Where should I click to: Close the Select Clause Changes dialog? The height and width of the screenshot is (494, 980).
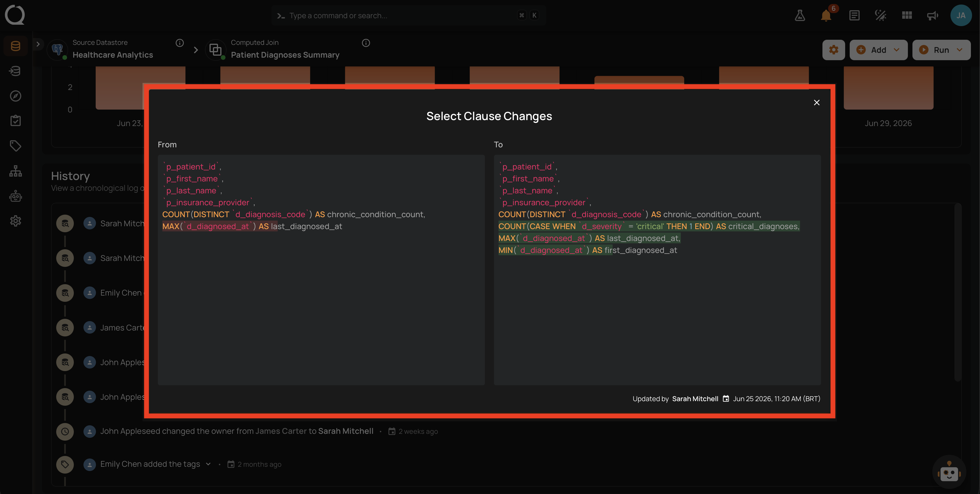pyautogui.click(x=816, y=102)
